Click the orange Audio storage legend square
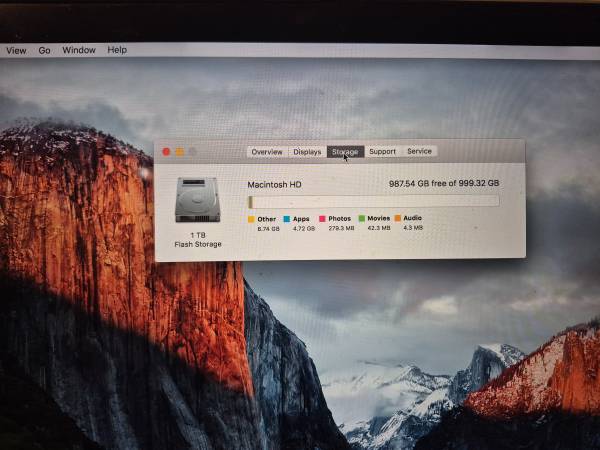Screen dimensions: 600x450 click(397, 218)
